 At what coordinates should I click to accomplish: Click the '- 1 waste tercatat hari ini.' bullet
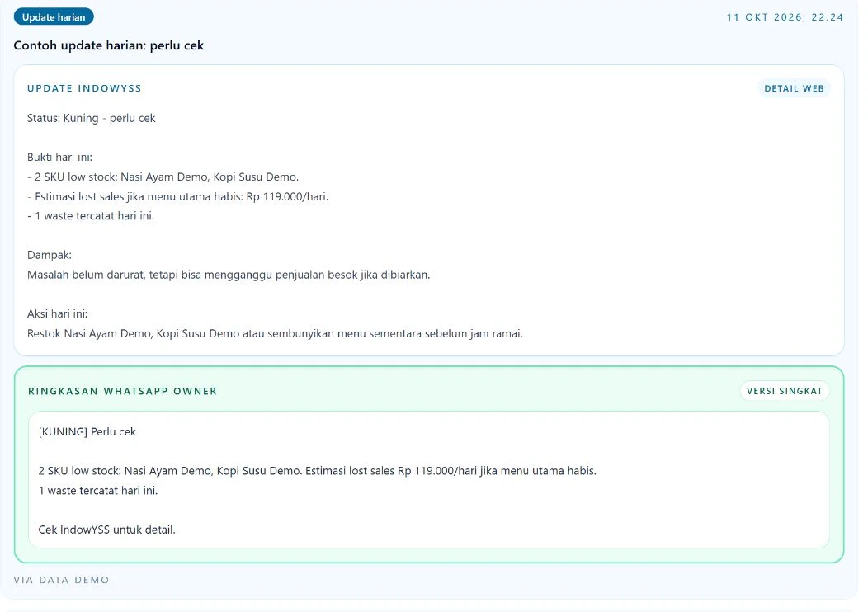click(91, 216)
